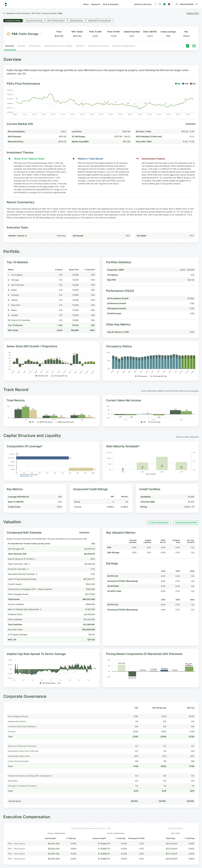Viewport: 202px width, 868px height.
Task: Click District Of Columbia market row
Action: coord(51,320)
